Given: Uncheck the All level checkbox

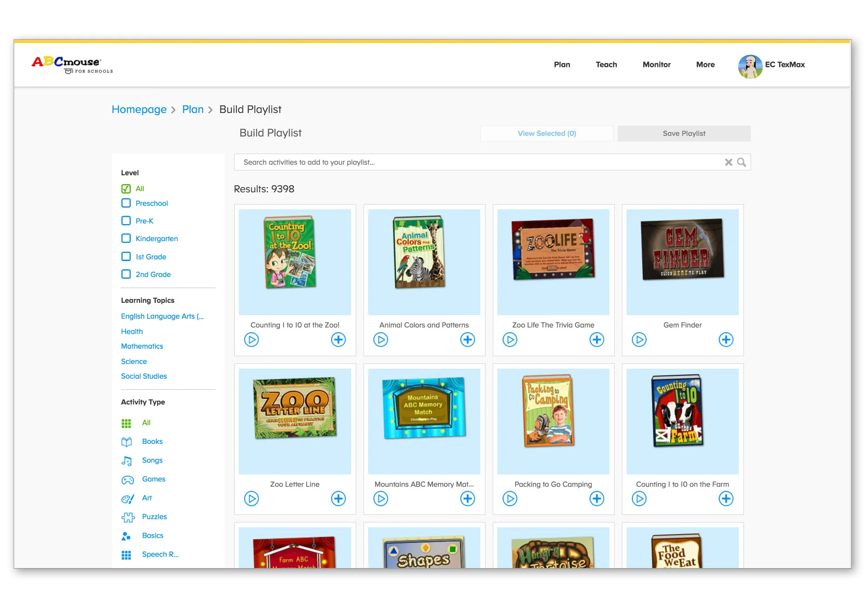Looking at the screenshot, I should (x=126, y=188).
